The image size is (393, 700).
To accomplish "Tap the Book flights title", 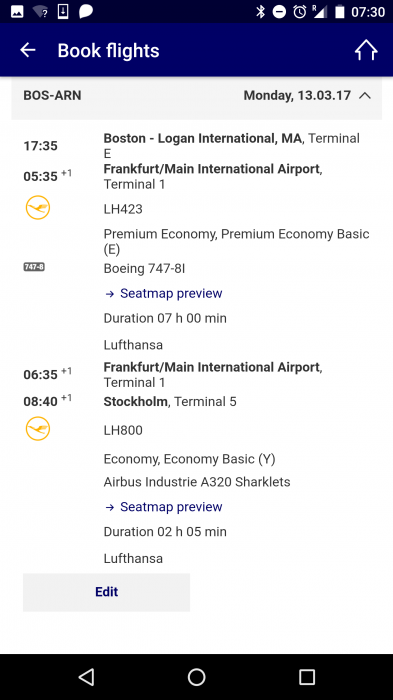I will tap(109, 50).
